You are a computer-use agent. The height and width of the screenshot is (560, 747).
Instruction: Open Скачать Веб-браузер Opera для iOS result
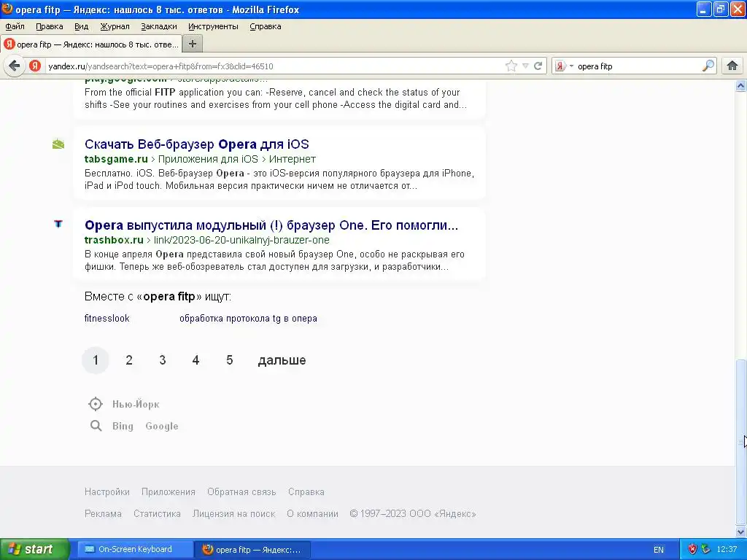pos(197,144)
